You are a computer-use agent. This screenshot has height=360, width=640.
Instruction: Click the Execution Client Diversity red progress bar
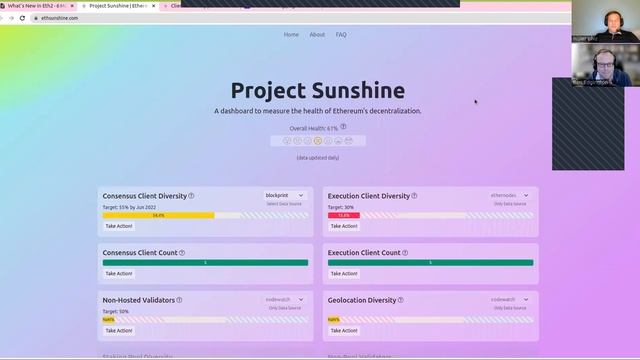344,216
